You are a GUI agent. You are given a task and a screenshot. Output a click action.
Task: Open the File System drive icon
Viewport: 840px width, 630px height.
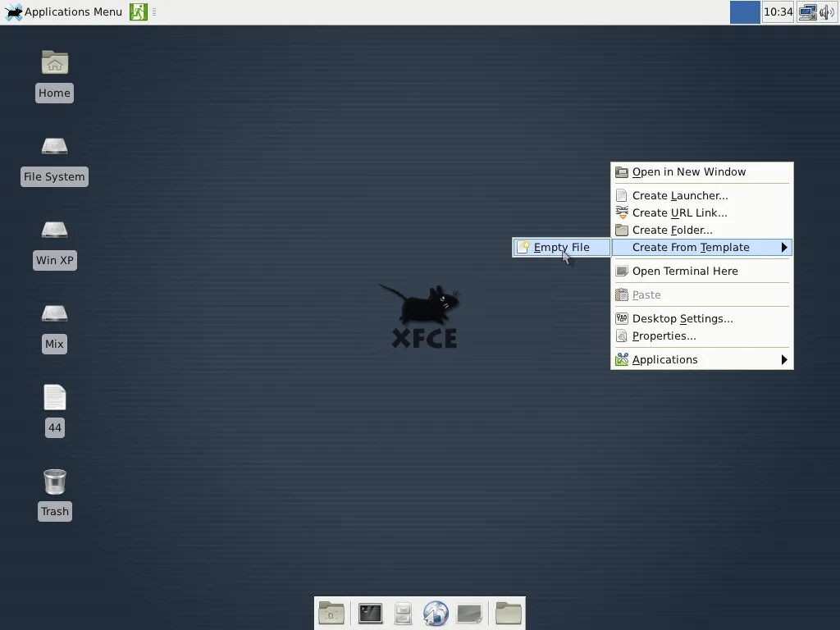click(x=55, y=146)
